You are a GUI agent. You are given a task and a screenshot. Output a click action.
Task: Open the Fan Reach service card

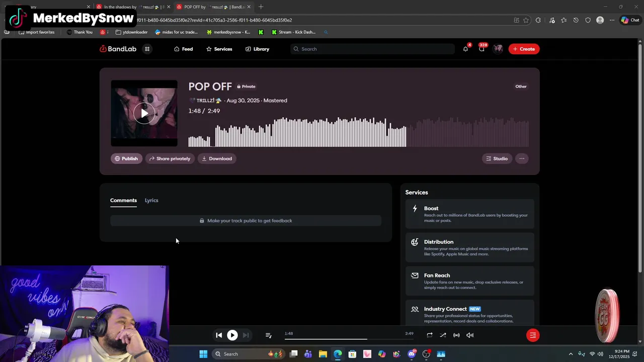pyautogui.click(x=470, y=281)
